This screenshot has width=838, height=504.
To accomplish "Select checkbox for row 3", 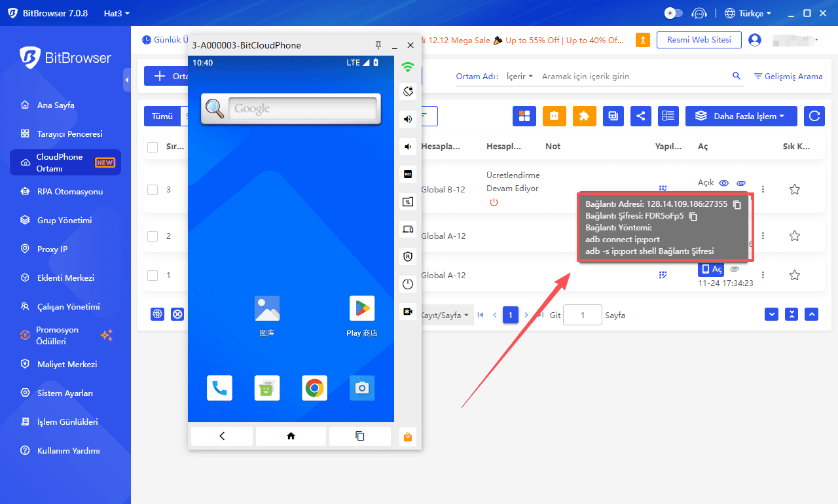I will click(x=153, y=190).
